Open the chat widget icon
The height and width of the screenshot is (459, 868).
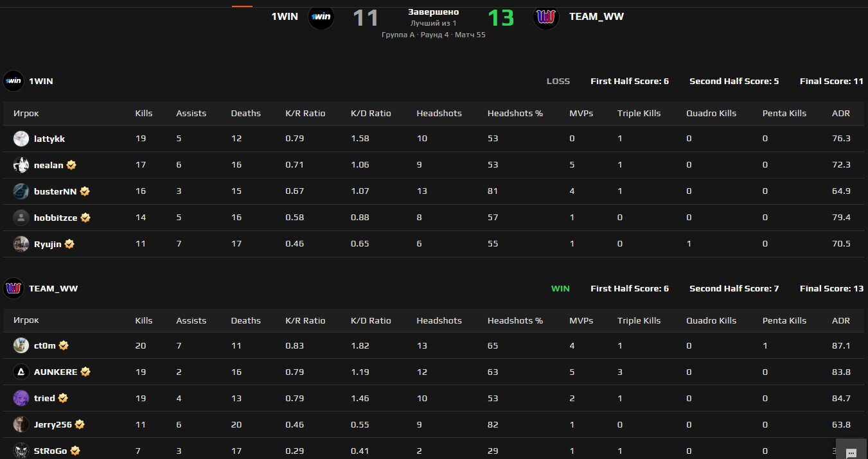point(850,453)
